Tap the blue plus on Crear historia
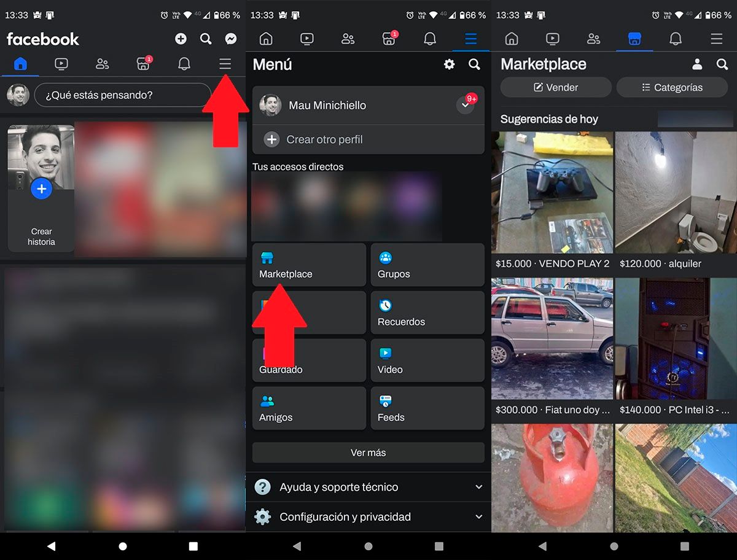 click(41, 189)
